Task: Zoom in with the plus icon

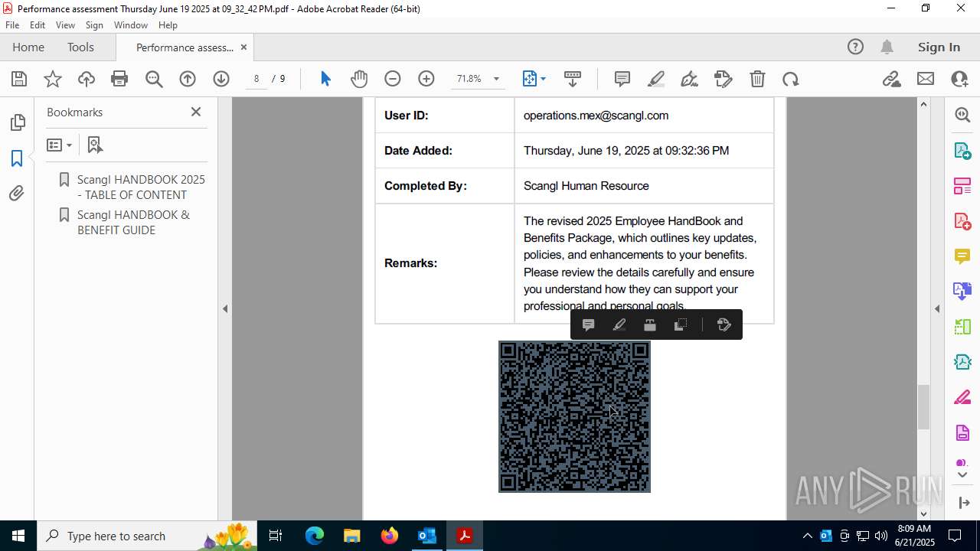Action: pyautogui.click(x=426, y=79)
